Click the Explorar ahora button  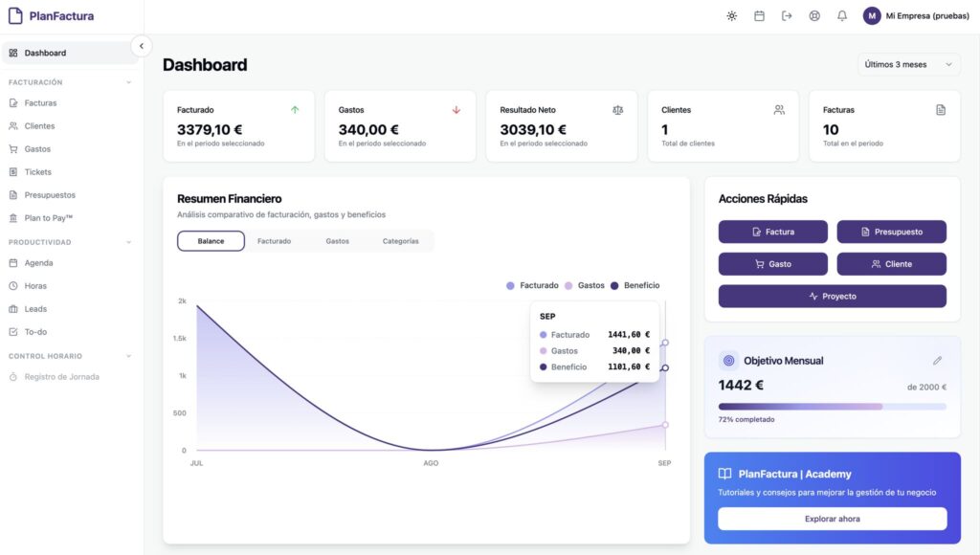[x=832, y=519]
